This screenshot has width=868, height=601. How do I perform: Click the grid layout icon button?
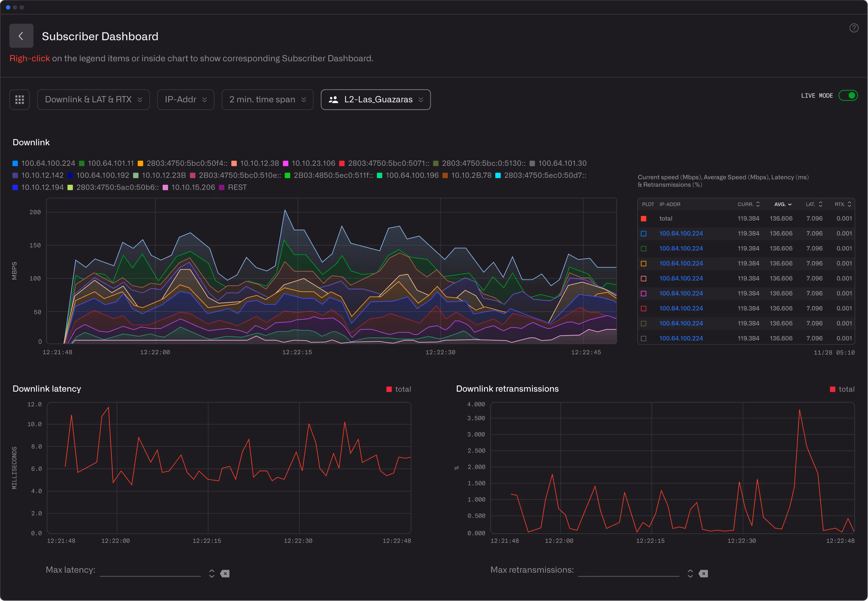20,99
